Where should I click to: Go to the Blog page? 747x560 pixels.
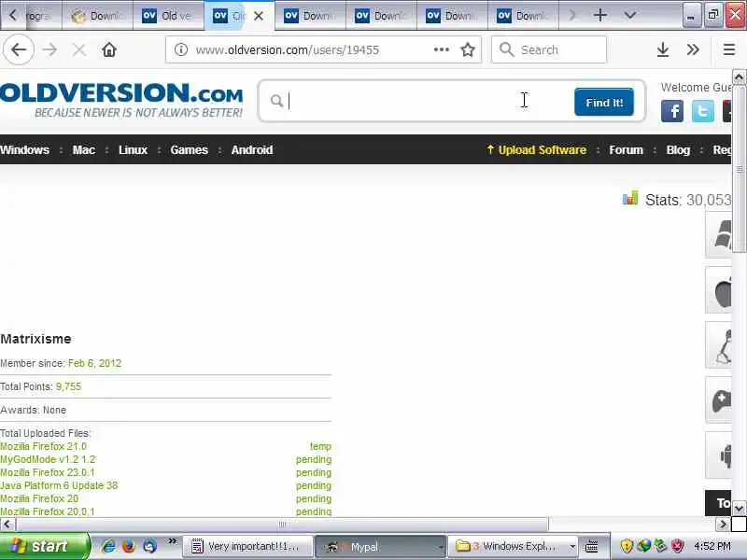point(678,150)
